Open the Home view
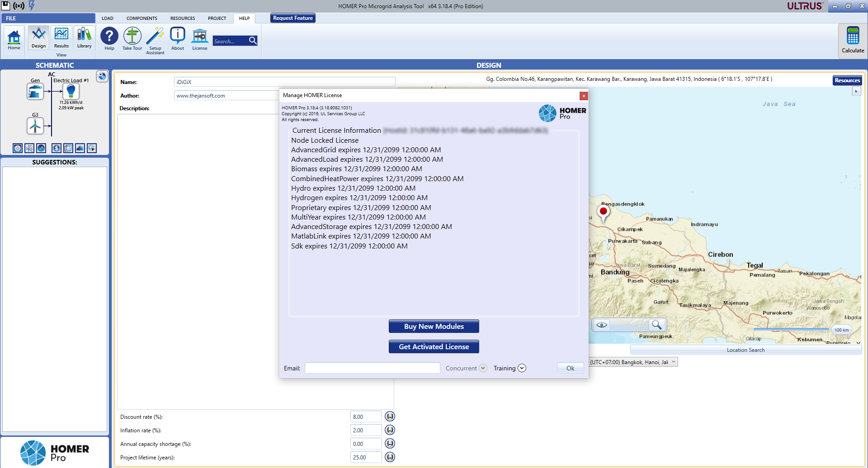This screenshot has width=868, height=468. (x=14, y=40)
